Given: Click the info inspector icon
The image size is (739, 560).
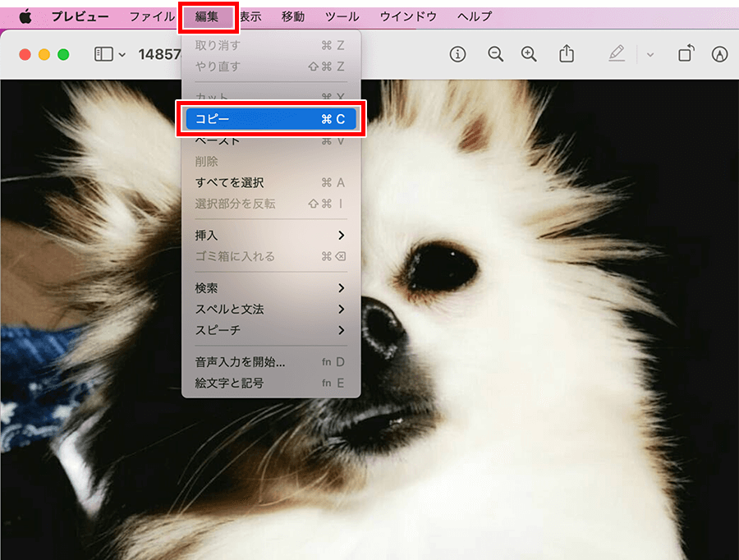Looking at the screenshot, I should click(x=457, y=54).
